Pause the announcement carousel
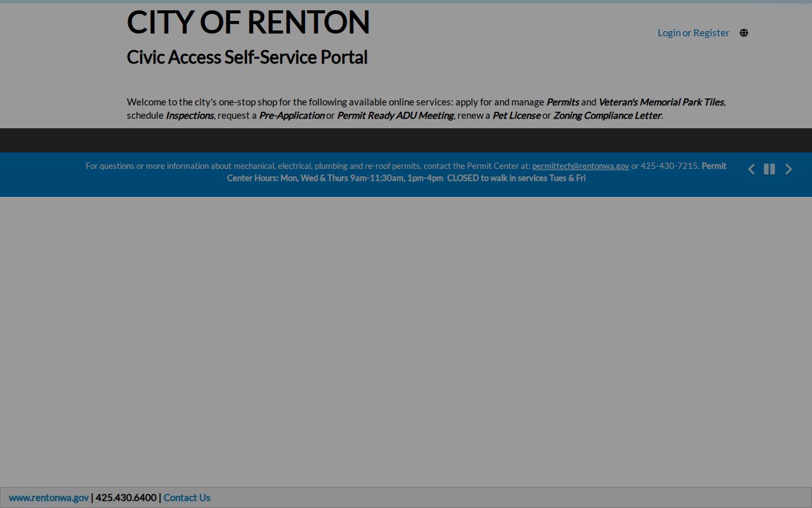The height and width of the screenshot is (508, 812). coord(769,169)
